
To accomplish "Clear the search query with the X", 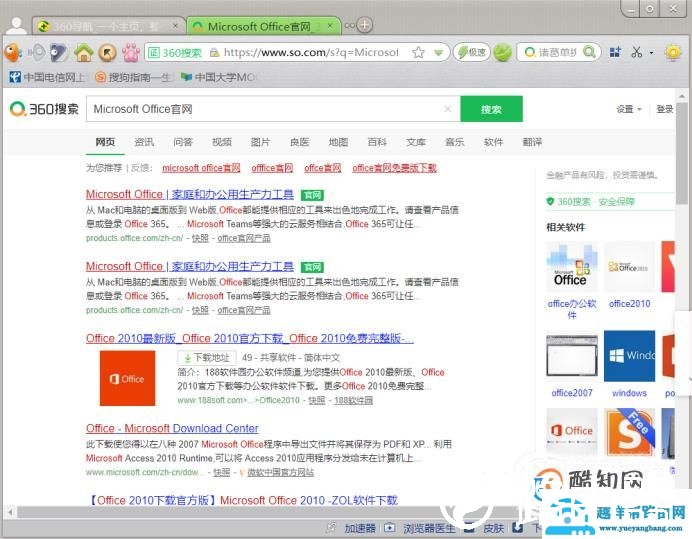I will [x=448, y=109].
